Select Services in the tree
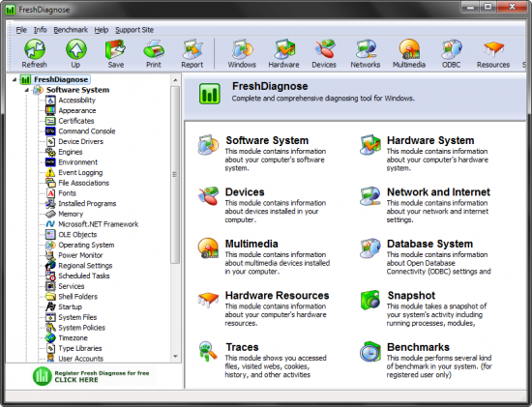 72,286
